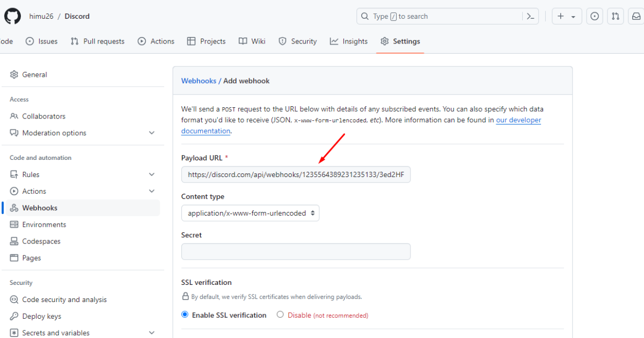Switch to the Actions repository tab
Viewport: 644px width, 338px height.
tap(156, 41)
